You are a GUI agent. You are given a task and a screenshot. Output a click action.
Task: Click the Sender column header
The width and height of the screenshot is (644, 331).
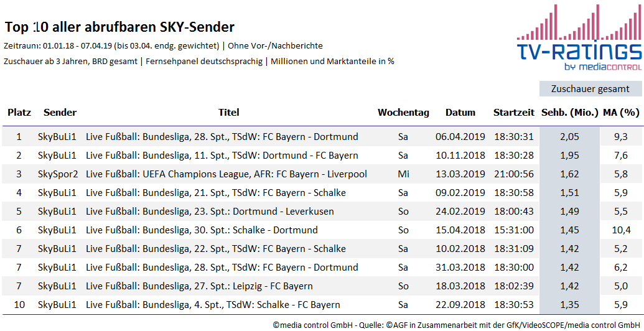[60, 112]
